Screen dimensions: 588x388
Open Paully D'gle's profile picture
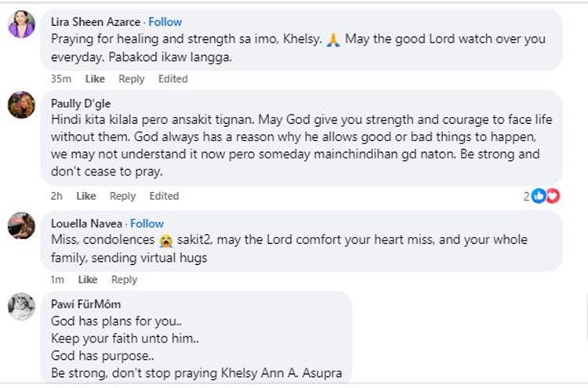21,104
